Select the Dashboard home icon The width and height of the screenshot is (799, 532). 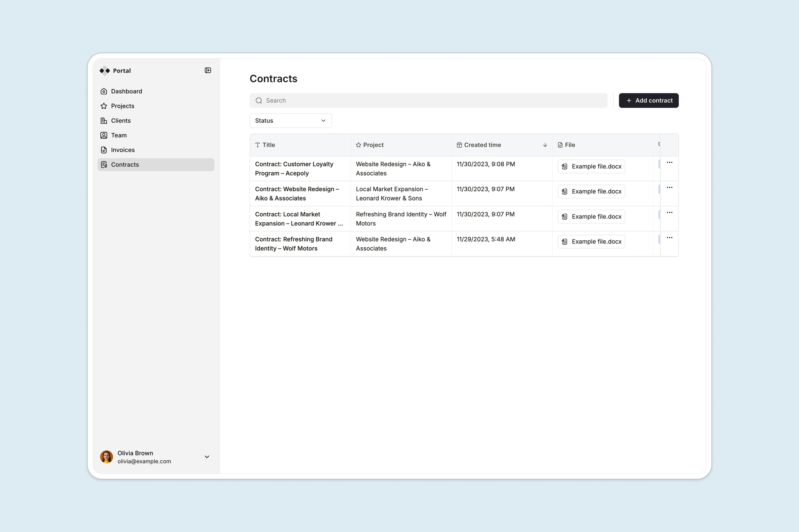pos(104,91)
